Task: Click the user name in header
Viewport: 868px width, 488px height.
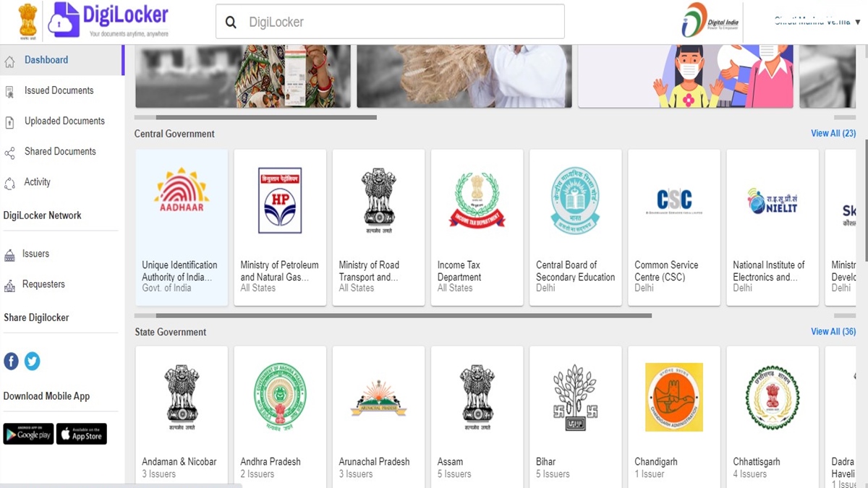Action: tap(813, 22)
